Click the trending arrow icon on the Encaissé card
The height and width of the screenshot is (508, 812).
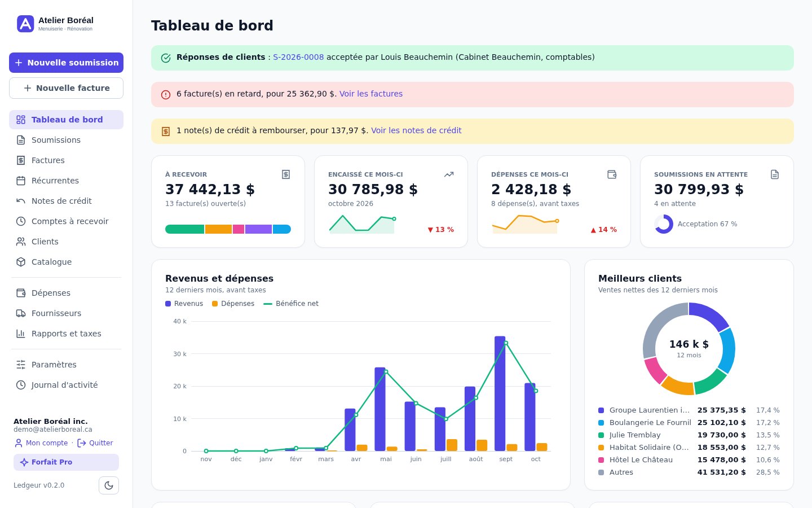click(x=449, y=174)
